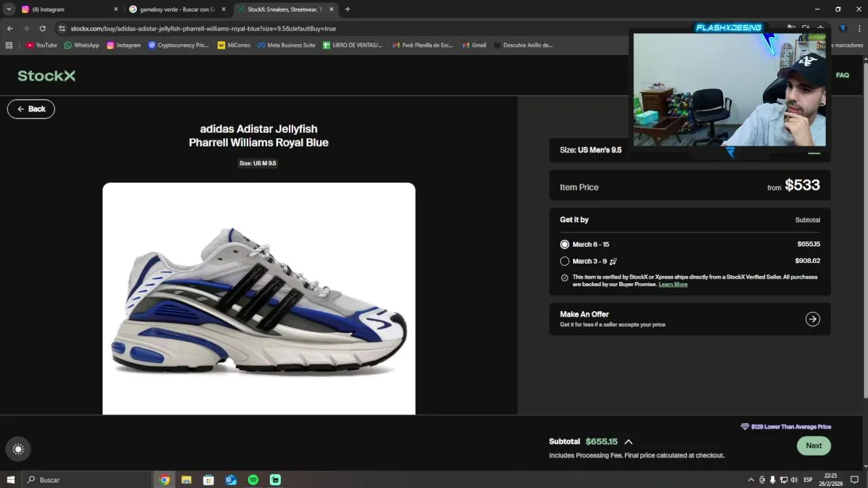The height and width of the screenshot is (488, 868).
Task: Toggle the light/dark theme sun icon
Action: [18, 449]
